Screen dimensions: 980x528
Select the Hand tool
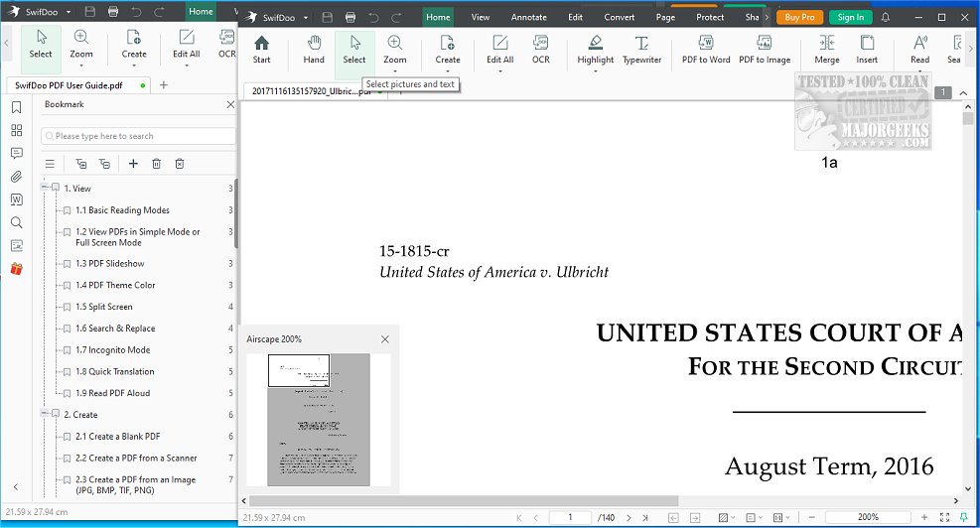pyautogui.click(x=314, y=50)
